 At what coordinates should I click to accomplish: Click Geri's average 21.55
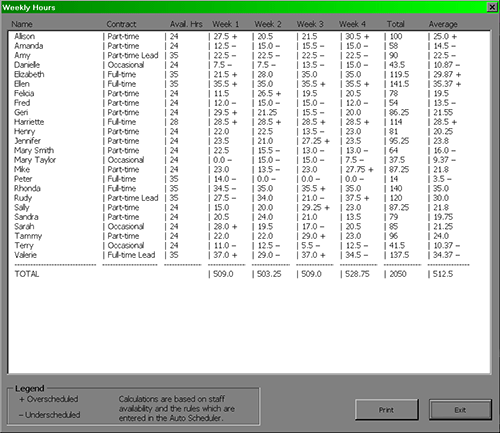pyautogui.click(x=443, y=112)
